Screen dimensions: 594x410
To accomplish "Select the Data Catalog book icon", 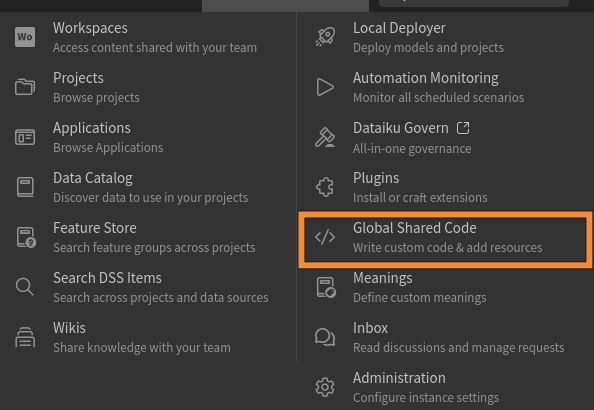I will (x=25, y=187).
